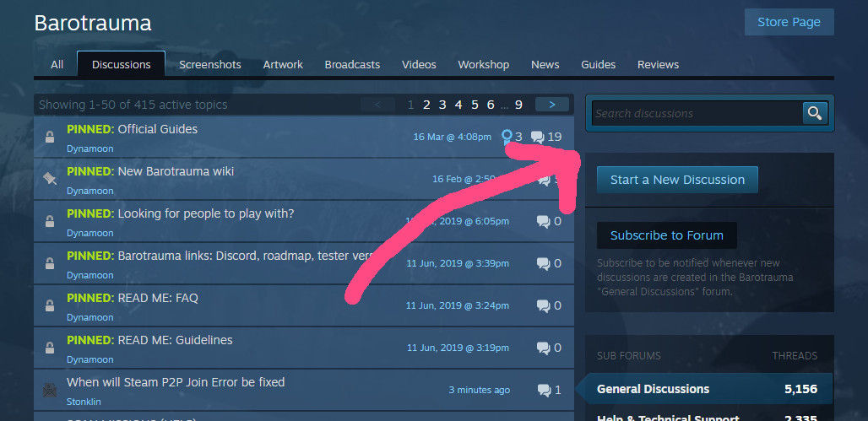Click the lock icon beside READ ME: FAQ
The height and width of the screenshot is (421, 868).
50,305
